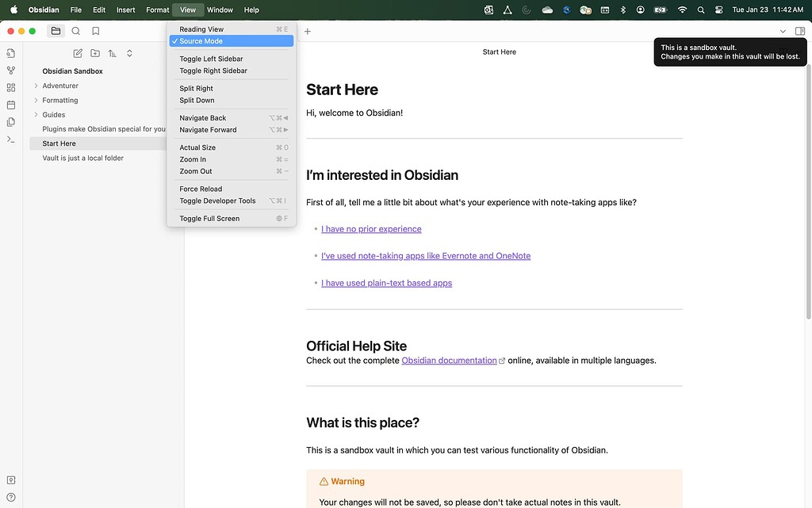Expand the Adventurer folder
Viewport: 812px width, 508px height.
pyautogui.click(x=60, y=86)
